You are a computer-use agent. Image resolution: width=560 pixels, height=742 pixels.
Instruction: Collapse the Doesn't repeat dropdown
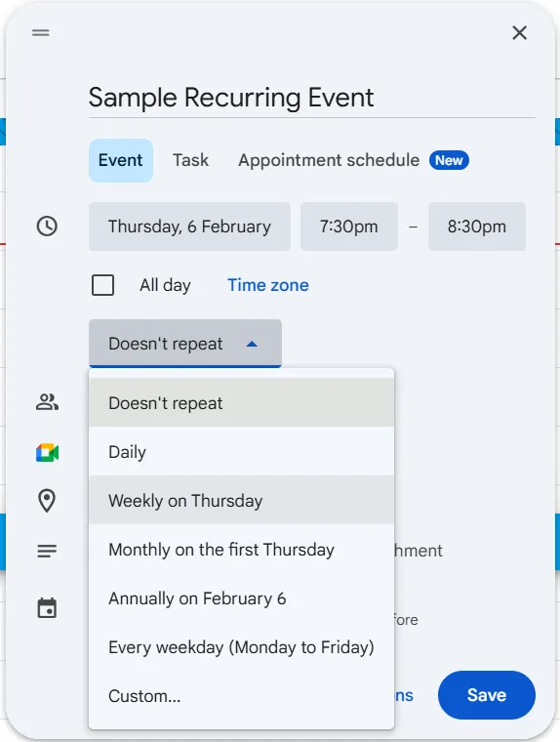tap(185, 344)
